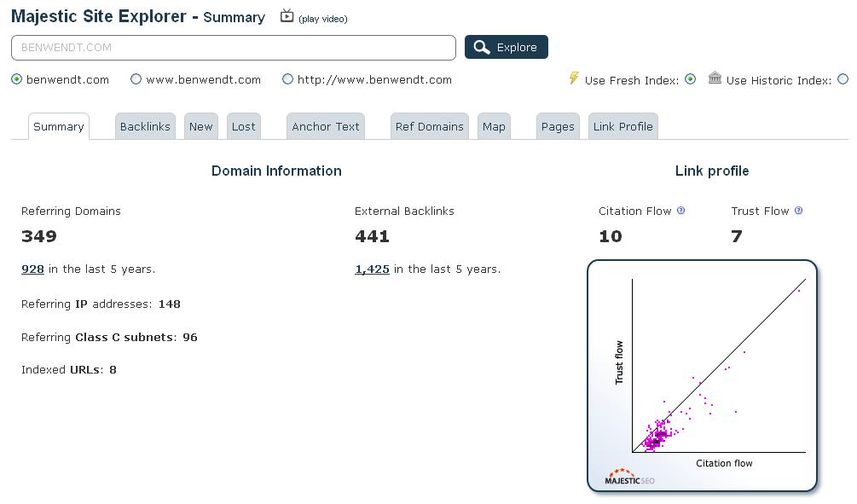Click the Historic Index building icon
Screen dimensions: 857x504
tap(715, 78)
